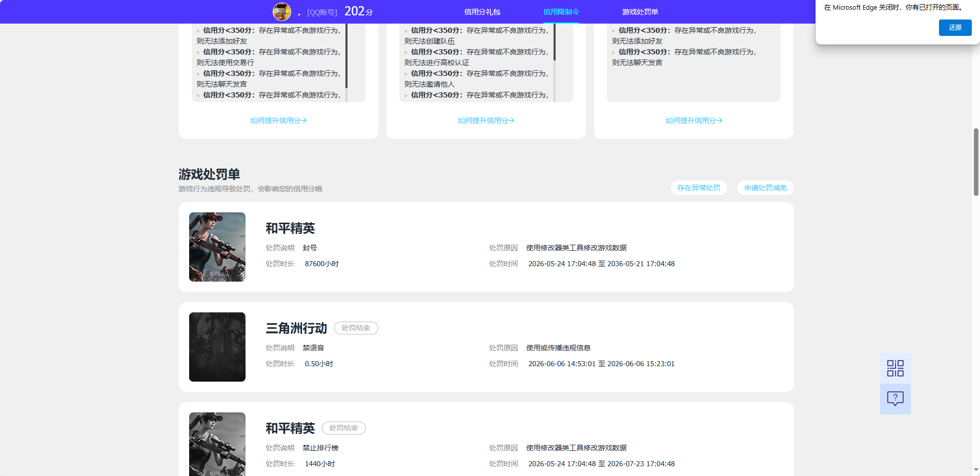The width and height of the screenshot is (980, 476).
Task: Click 则无法创建队伍 restriction text
Action: (430, 41)
